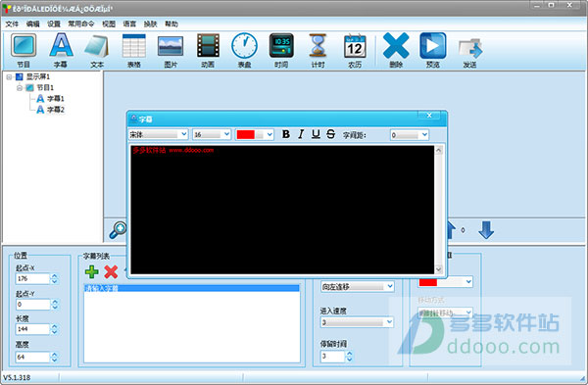
Task: Open the 文件 menu
Action: (12, 24)
